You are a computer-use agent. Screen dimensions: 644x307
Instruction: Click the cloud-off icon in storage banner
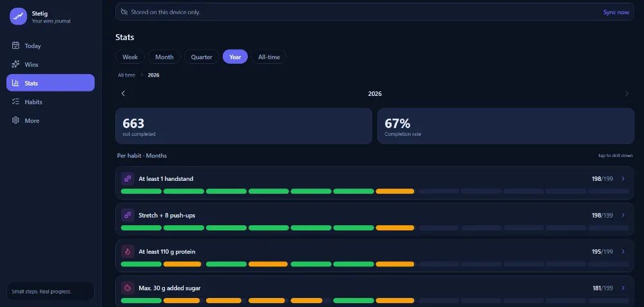coord(124,12)
